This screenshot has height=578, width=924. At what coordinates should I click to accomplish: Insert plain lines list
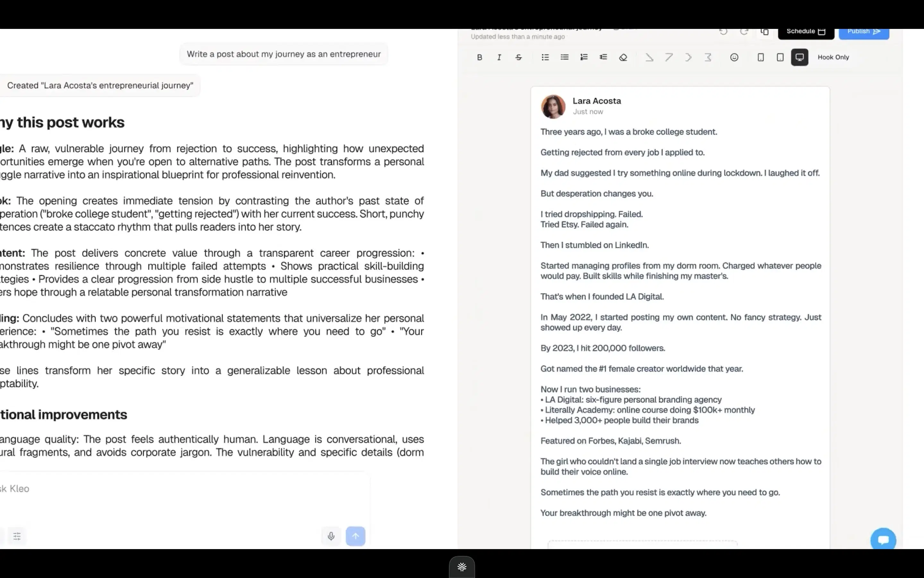pyautogui.click(x=565, y=57)
